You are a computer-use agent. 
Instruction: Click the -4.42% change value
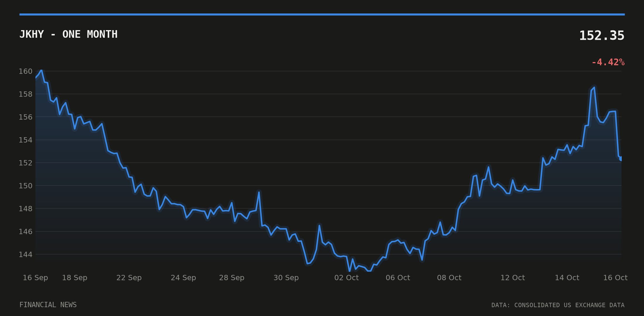[x=608, y=62]
